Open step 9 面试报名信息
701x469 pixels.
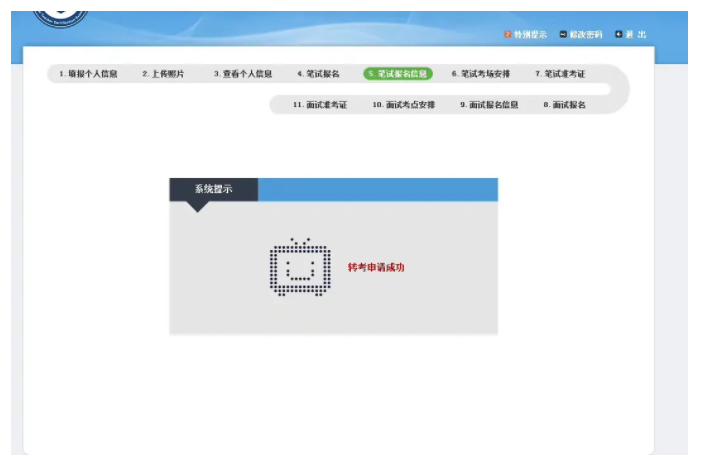(x=489, y=105)
